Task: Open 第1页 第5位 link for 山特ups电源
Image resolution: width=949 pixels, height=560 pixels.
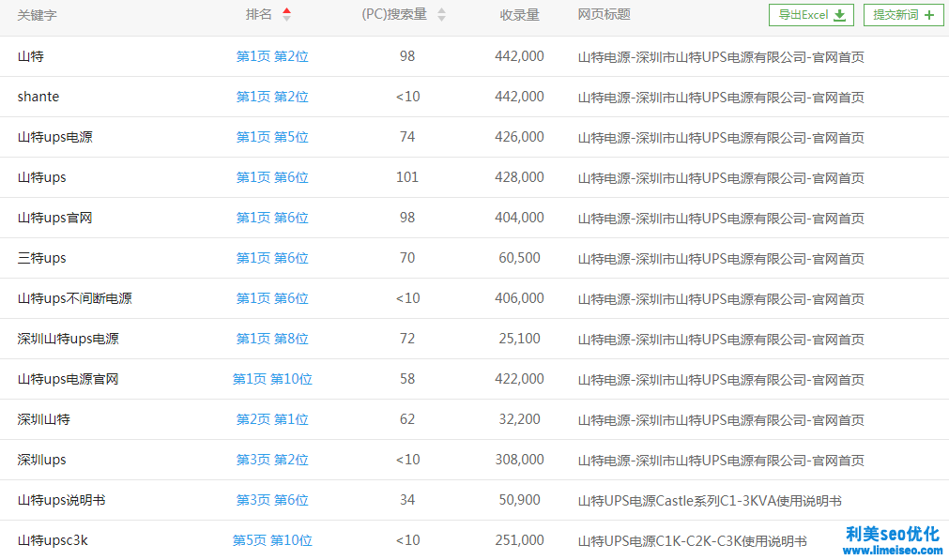Action: click(272, 137)
